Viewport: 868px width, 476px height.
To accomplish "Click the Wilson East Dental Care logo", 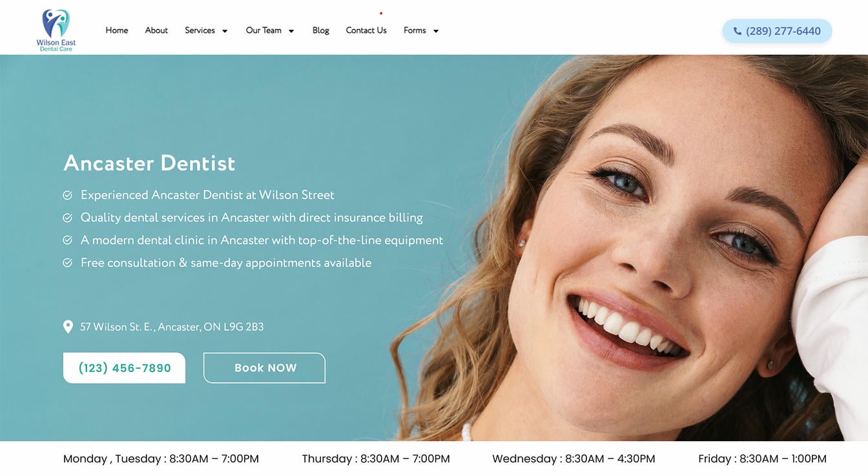I will coord(56,30).
